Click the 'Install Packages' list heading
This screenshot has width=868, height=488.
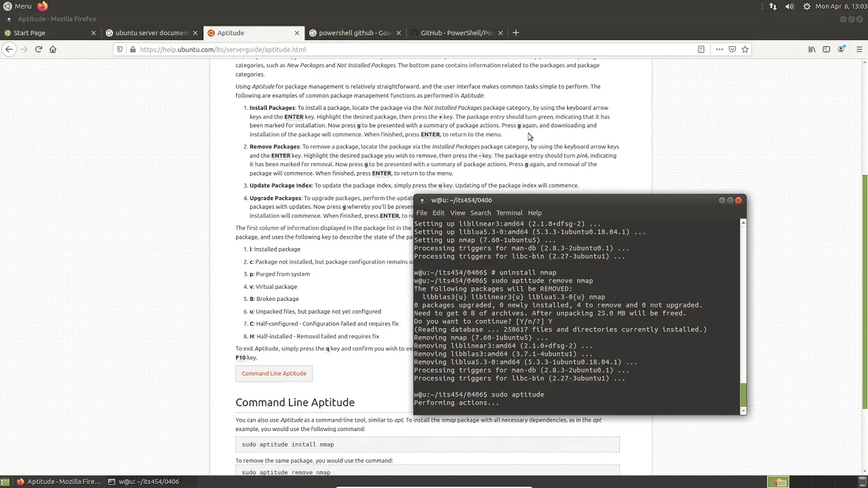(x=272, y=108)
